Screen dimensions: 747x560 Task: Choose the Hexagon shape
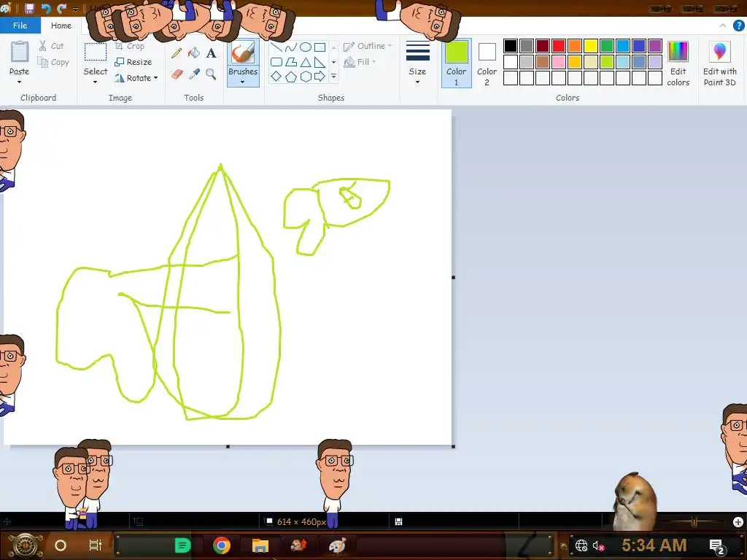pos(306,76)
